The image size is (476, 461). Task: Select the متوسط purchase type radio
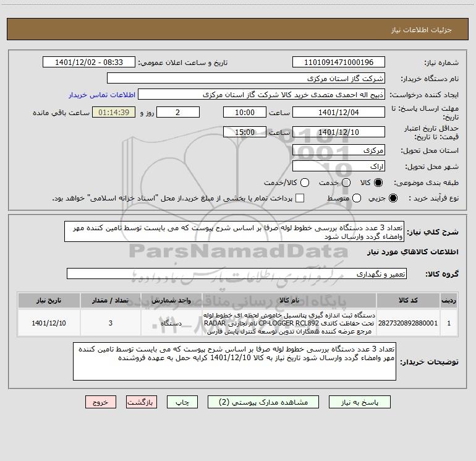coord(357,198)
